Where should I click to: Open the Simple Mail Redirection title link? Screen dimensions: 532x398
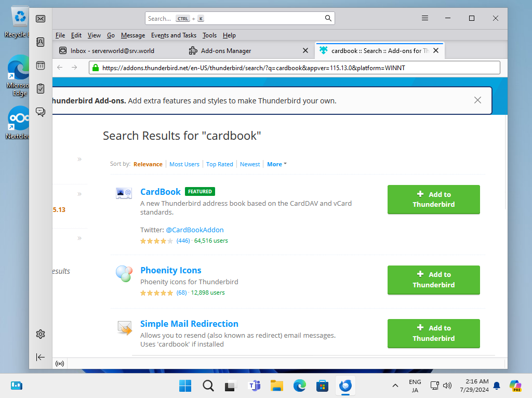click(x=189, y=324)
